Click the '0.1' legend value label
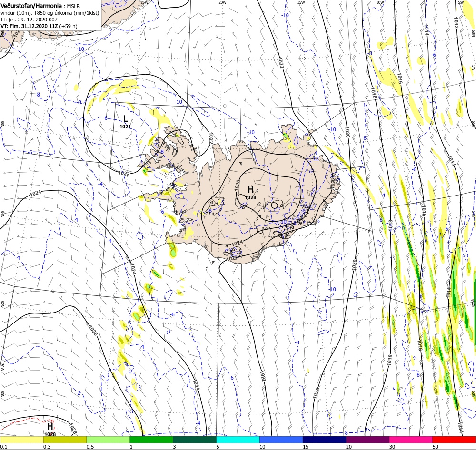 (x=3, y=447)
